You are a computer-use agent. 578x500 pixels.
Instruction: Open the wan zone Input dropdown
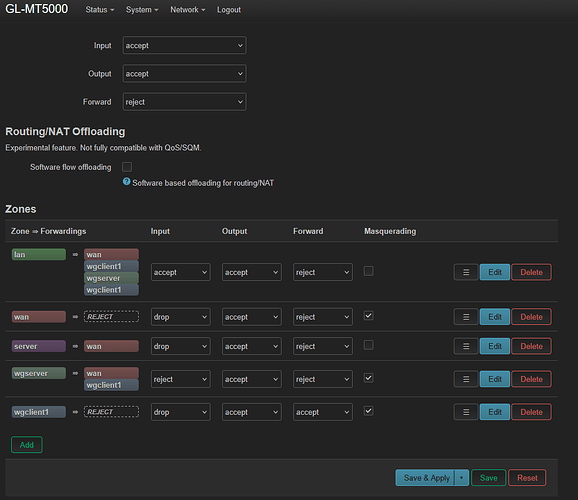pyautogui.click(x=181, y=317)
